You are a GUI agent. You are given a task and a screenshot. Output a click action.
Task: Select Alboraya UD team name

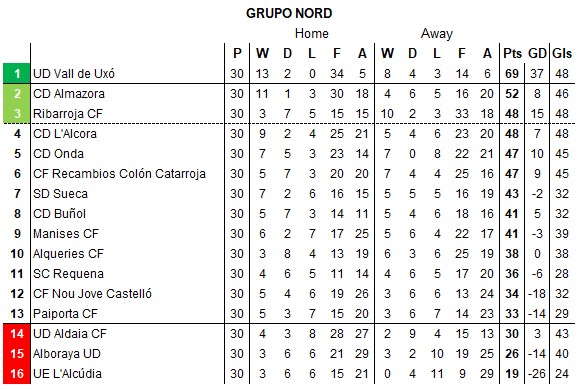point(67,354)
